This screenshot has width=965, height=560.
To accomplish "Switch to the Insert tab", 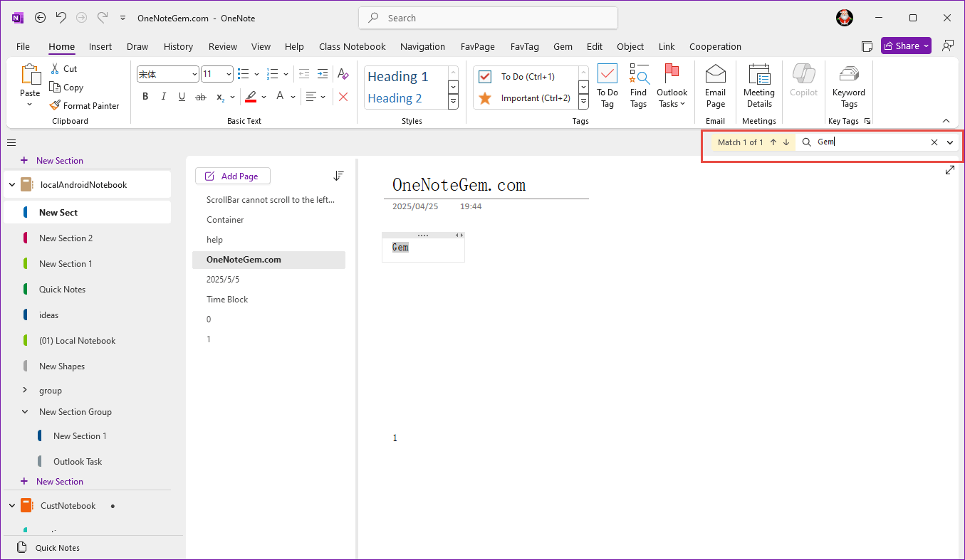I will (x=100, y=46).
